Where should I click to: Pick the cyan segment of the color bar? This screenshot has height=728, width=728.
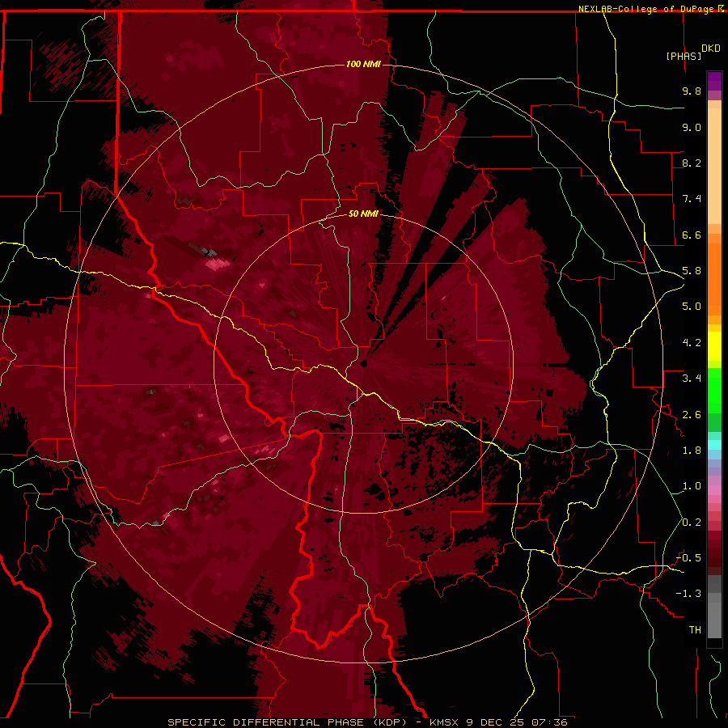pos(714,445)
